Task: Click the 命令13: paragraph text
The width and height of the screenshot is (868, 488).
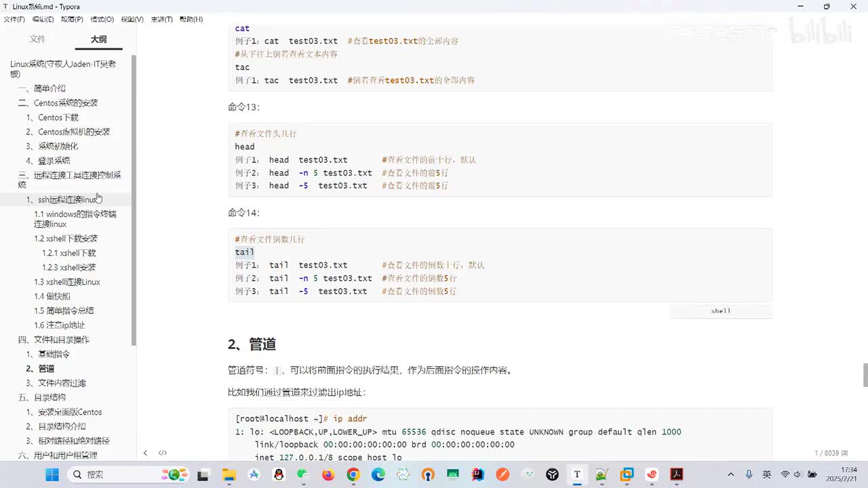Action: pyautogui.click(x=243, y=107)
